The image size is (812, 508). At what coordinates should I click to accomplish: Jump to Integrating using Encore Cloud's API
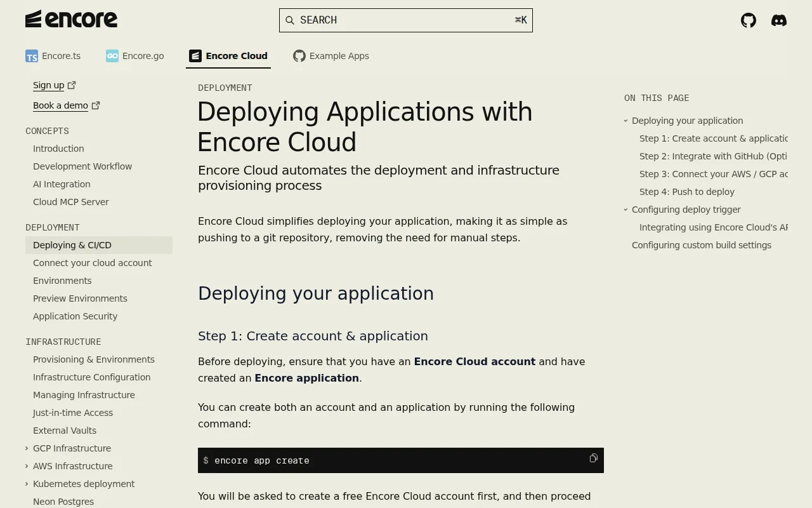(x=714, y=227)
